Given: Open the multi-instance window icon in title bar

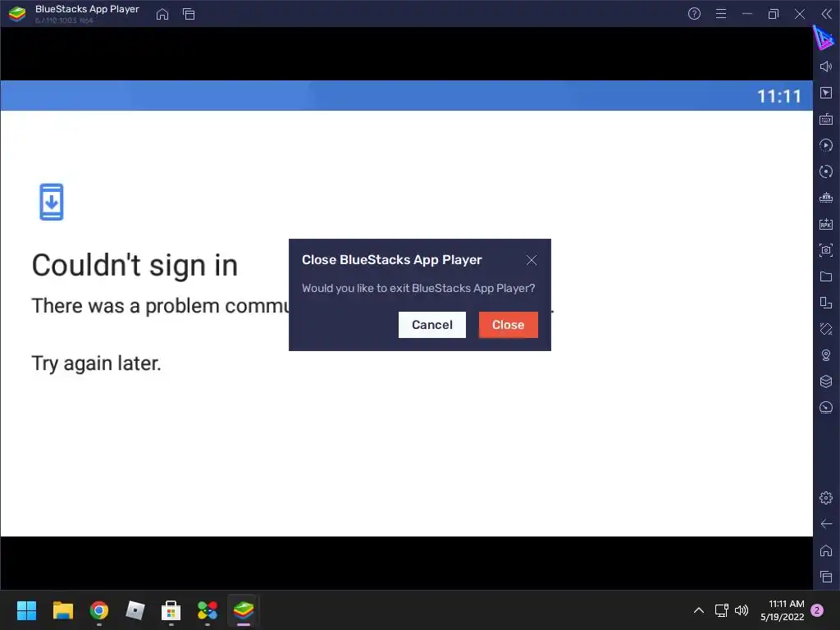Looking at the screenshot, I should pos(189,14).
